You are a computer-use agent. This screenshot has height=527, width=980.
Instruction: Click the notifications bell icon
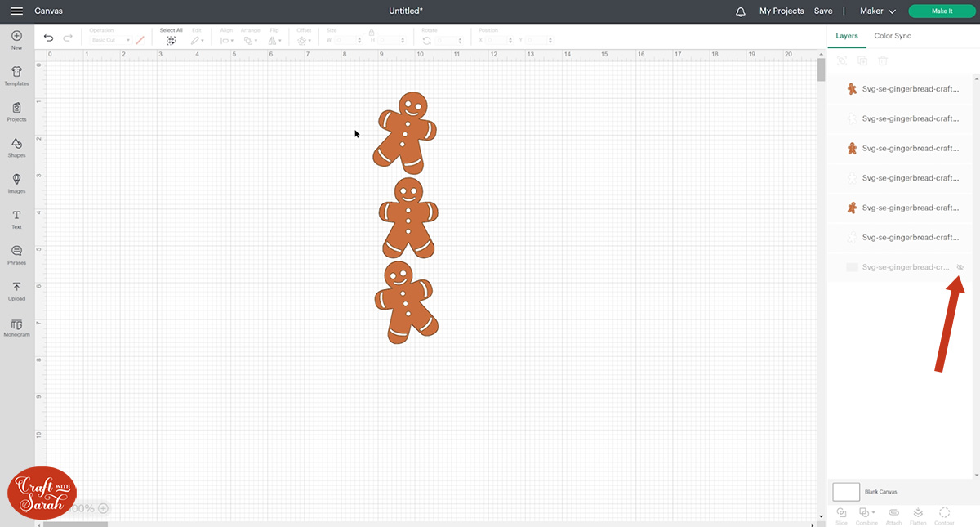point(741,11)
